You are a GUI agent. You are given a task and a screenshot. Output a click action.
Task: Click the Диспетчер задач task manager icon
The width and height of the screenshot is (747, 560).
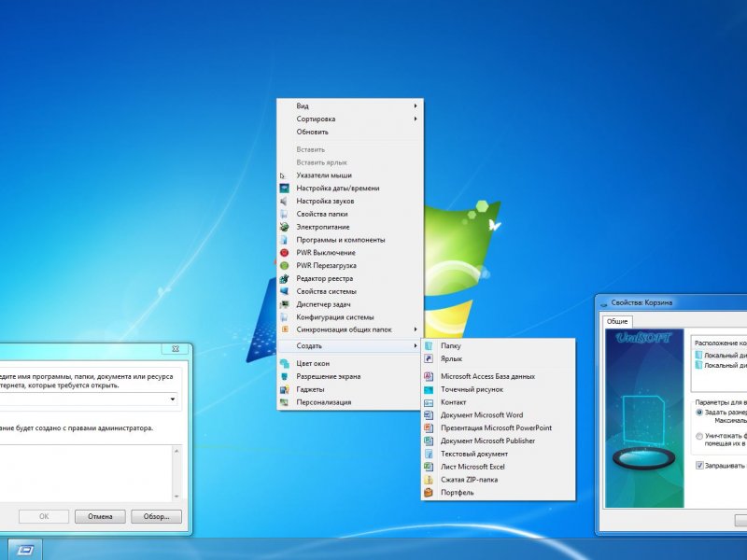click(284, 304)
